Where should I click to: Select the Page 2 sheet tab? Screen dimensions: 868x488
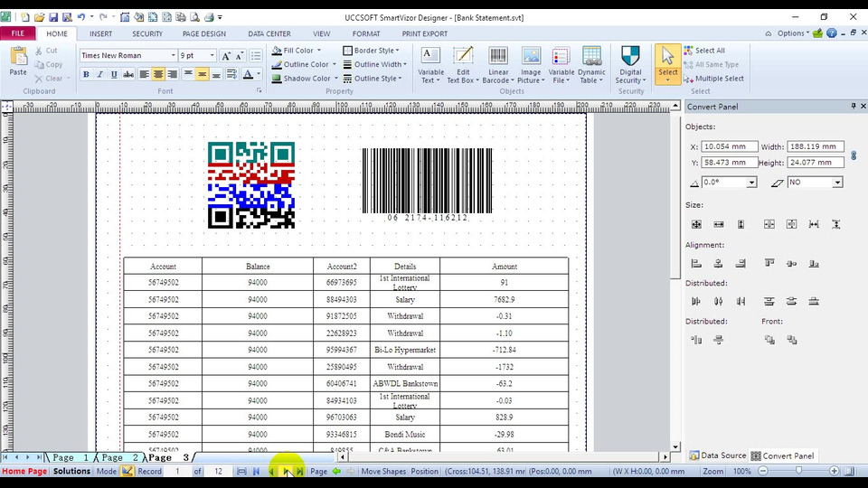coord(118,457)
